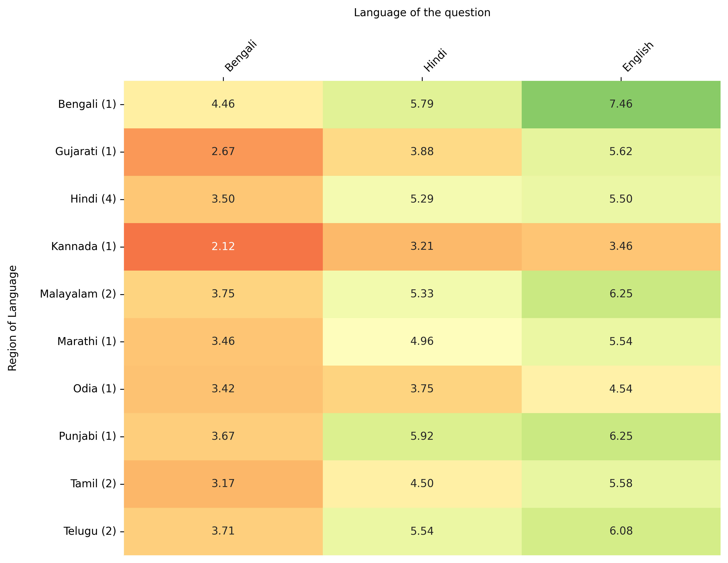Select the 'Telugu (2)' row label
The width and height of the screenshot is (728, 563).
point(90,531)
